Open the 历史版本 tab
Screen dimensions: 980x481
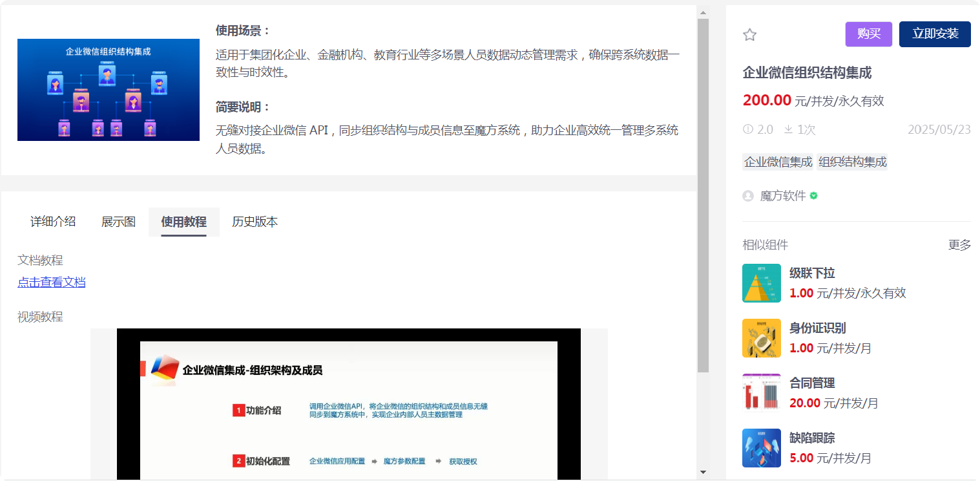point(255,222)
